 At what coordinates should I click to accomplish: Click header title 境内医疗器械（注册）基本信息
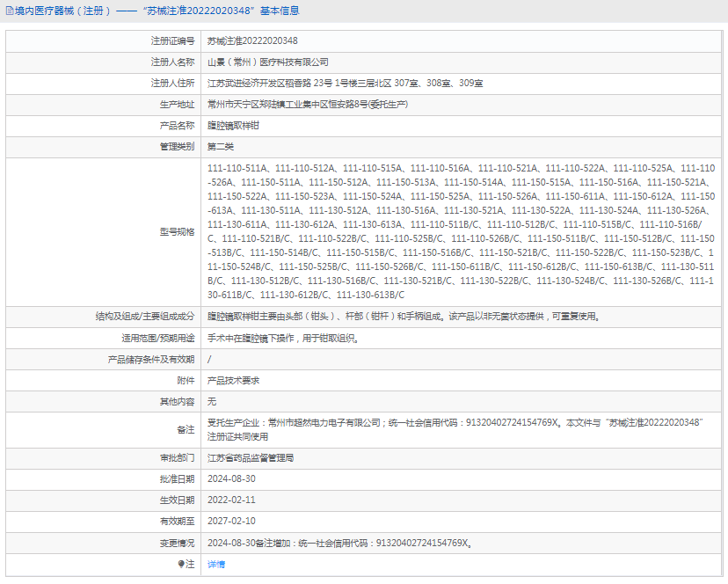pos(157,11)
